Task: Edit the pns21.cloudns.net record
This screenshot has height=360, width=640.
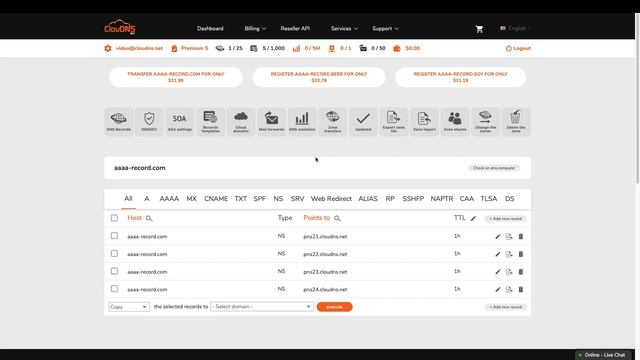Action: [x=498, y=236]
